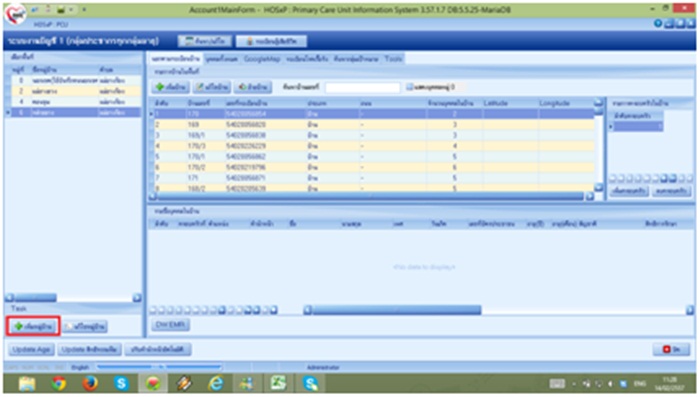Click the Administrator label in status bar

[x=323, y=367]
